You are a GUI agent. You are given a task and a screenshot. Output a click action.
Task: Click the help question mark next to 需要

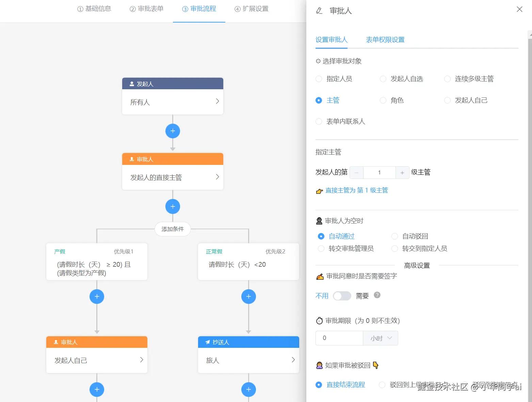click(377, 295)
